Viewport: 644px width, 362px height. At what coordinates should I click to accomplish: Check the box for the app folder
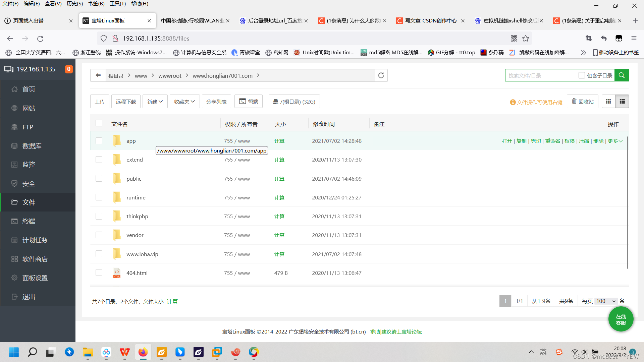99,141
